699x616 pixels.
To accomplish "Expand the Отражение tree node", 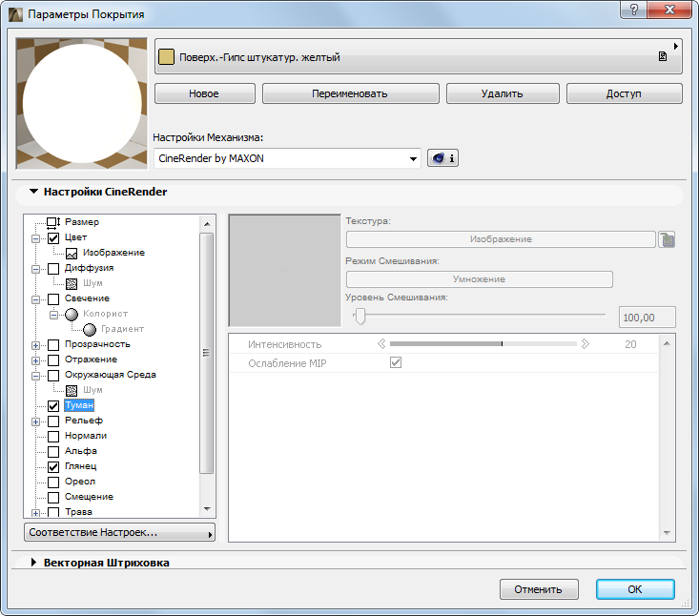I will point(35,360).
